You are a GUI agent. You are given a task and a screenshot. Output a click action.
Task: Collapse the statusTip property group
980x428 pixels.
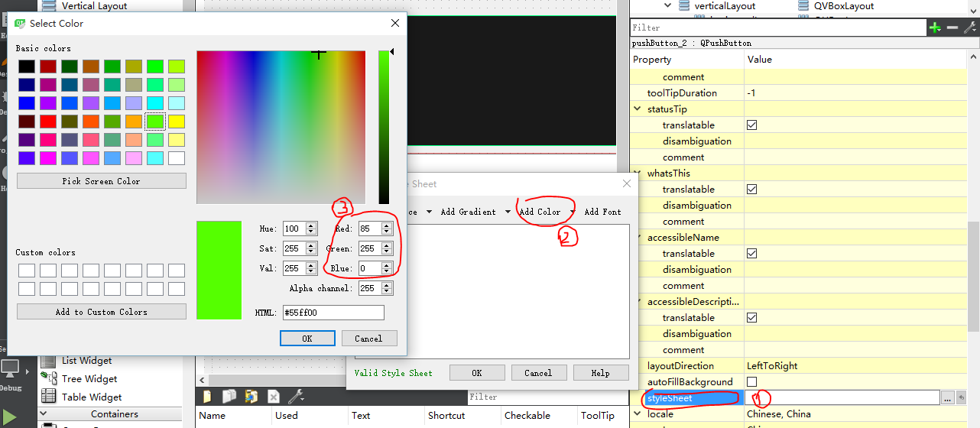pos(638,109)
